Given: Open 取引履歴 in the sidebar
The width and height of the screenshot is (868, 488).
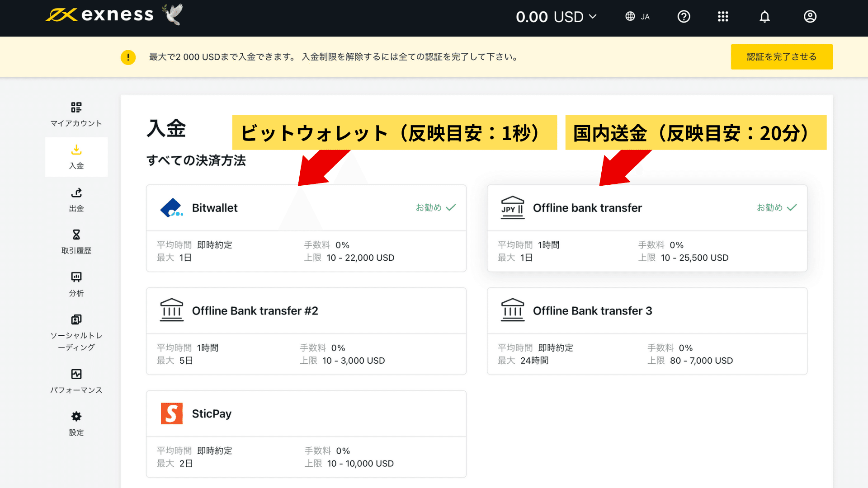Looking at the screenshot, I should (x=76, y=242).
